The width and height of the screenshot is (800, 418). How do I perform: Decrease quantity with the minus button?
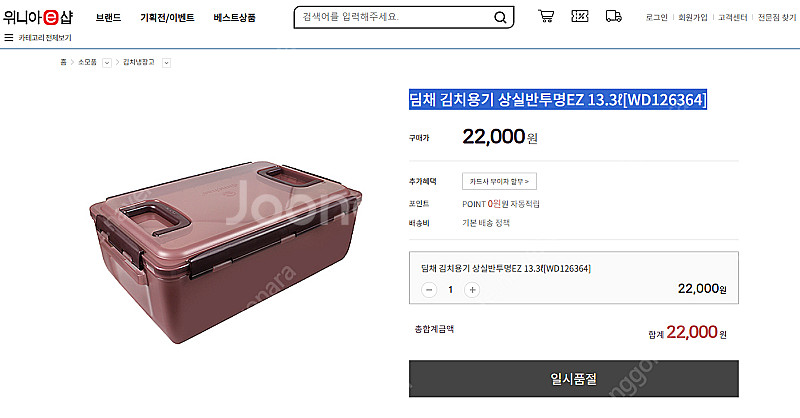(x=429, y=290)
